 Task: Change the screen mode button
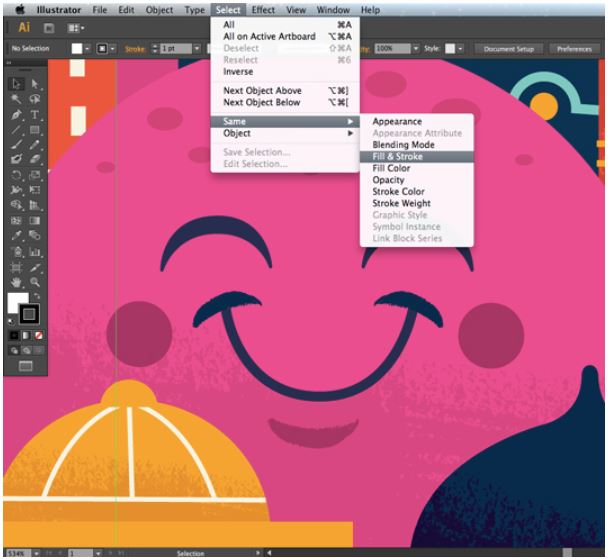click(26, 366)
